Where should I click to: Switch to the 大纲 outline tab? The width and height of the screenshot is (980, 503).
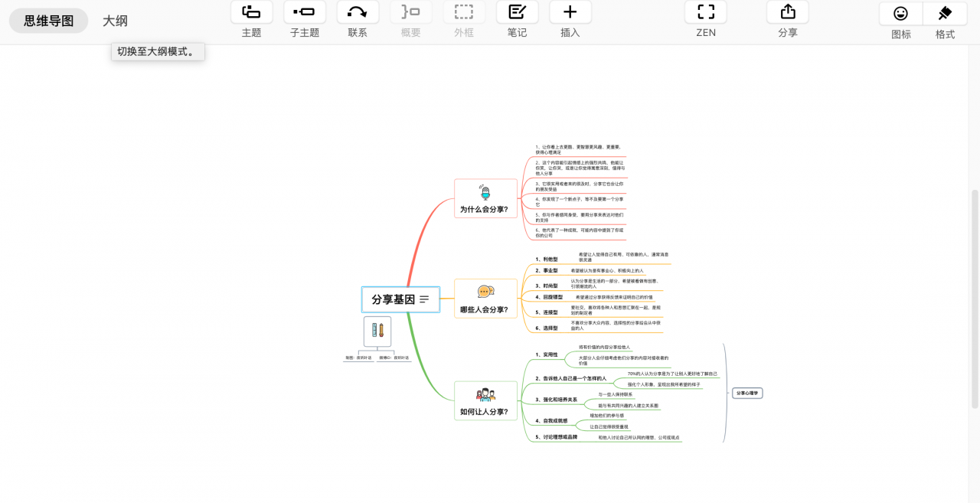[115, 21]
